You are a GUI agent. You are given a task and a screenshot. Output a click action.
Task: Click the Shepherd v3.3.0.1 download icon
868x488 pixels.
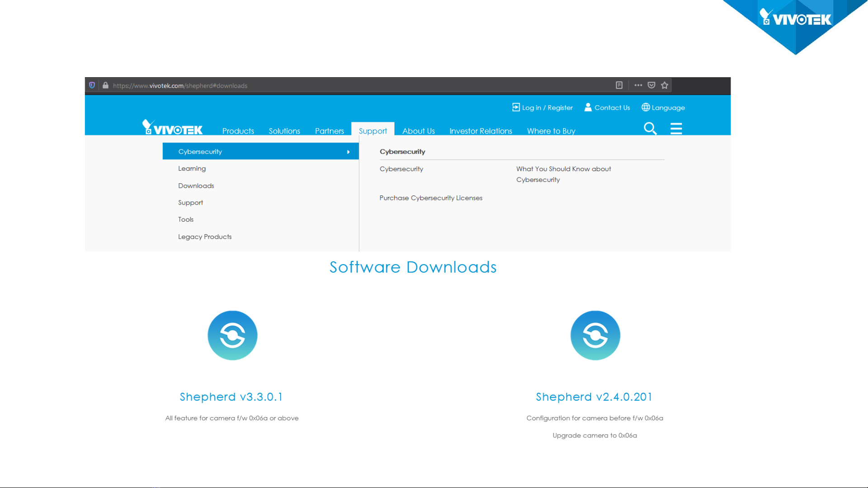point(232,335)
